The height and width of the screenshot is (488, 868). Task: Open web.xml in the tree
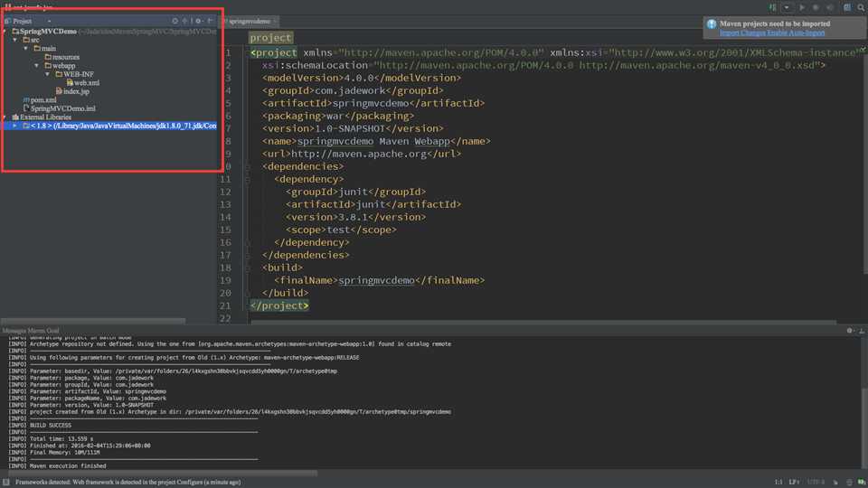pyautogui.click(x=83, y=83)
